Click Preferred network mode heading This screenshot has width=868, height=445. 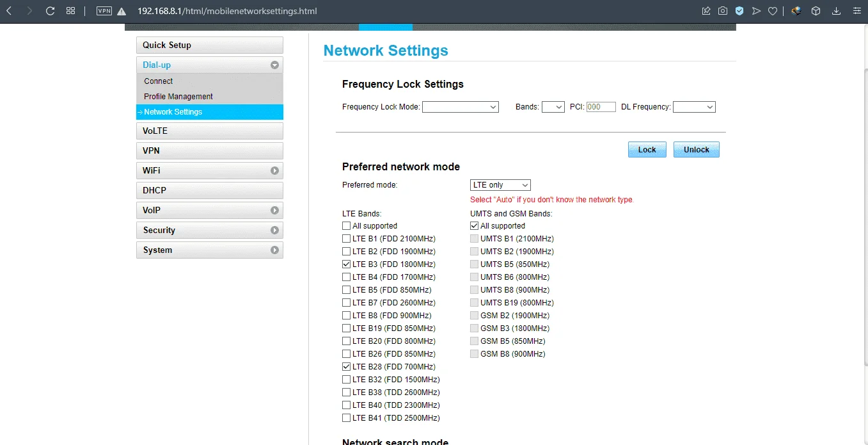tap(401, 167)
